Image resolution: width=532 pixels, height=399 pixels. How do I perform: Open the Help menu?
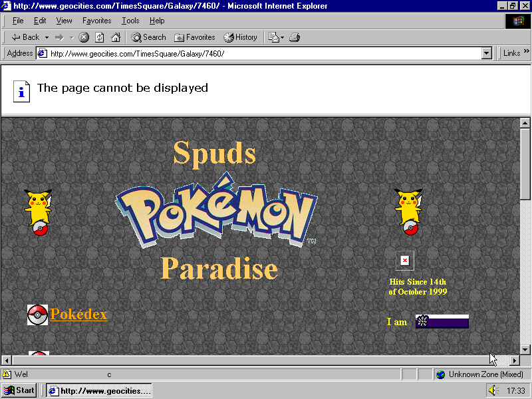pos(157,21)
